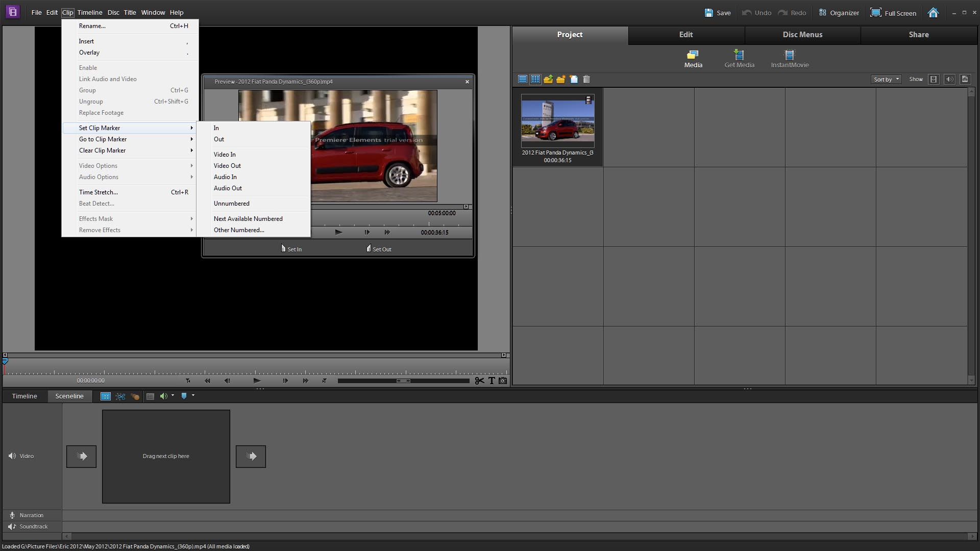Toggle show video files filter
Viewport: 980px width, 551px height.
click(934, 79)
